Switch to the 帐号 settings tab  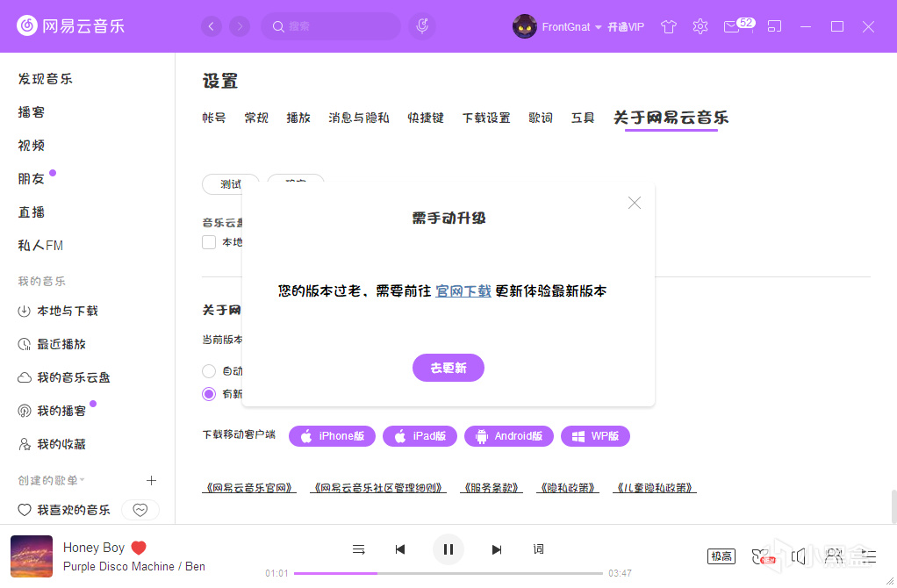coord(214,118)
